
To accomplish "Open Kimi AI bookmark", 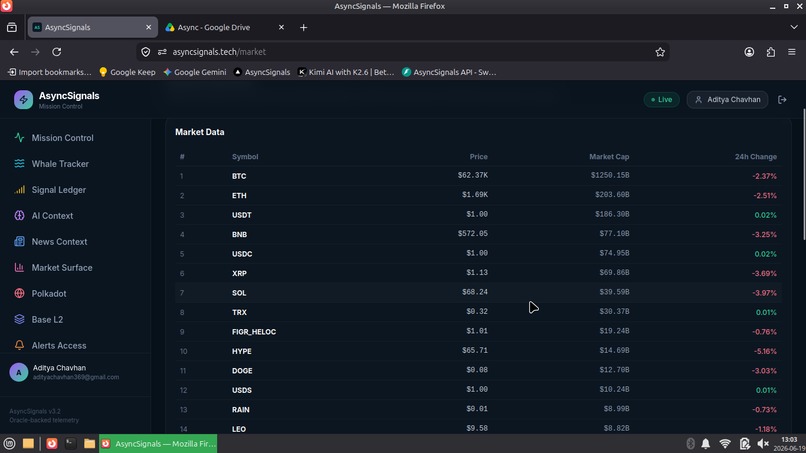I will pos(346,72).
